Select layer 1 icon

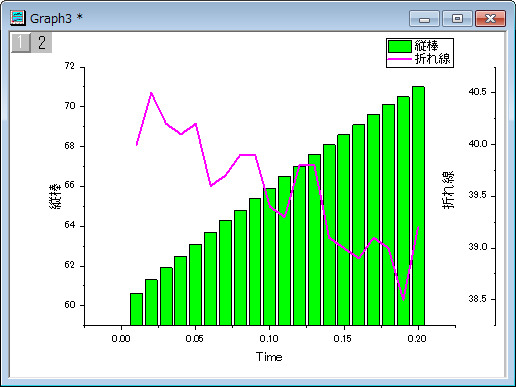click(x=21, y=42)
